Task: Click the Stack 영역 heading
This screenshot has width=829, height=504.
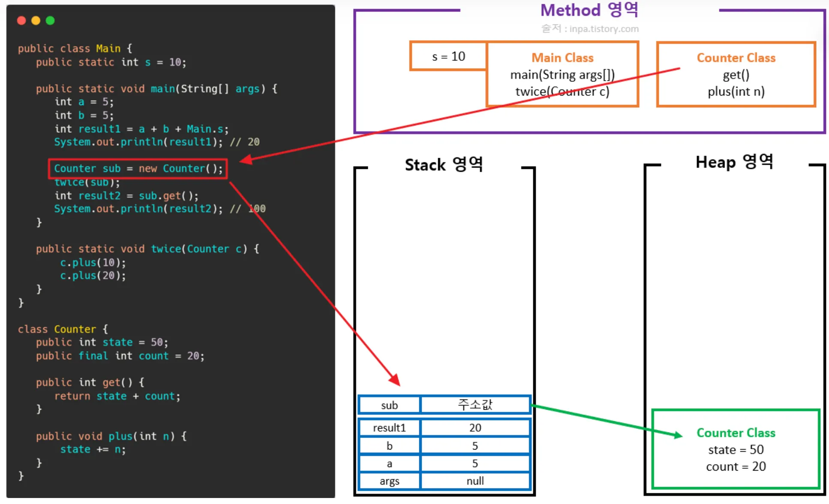Action: point(444,165)
